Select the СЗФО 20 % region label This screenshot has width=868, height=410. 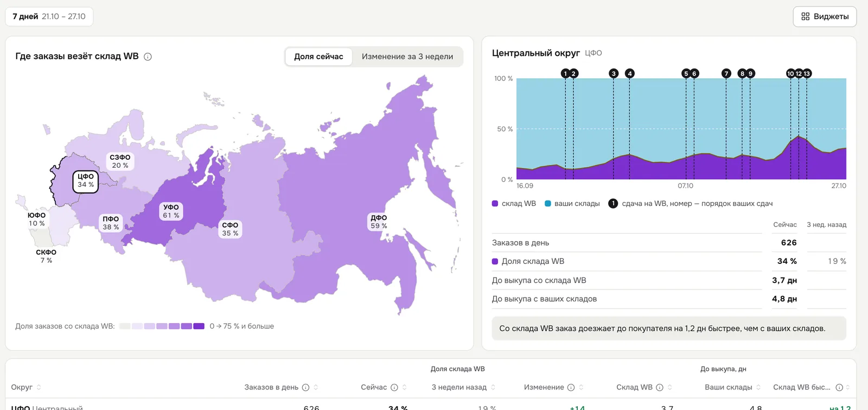pos(120,161)
